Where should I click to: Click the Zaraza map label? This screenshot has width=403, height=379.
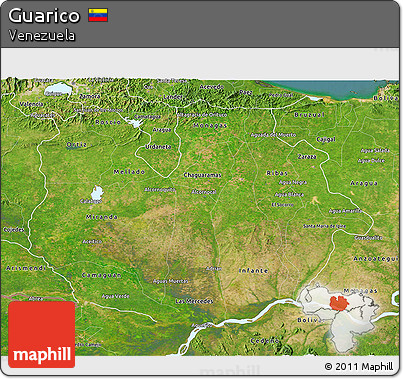click(x=307, y=156)
